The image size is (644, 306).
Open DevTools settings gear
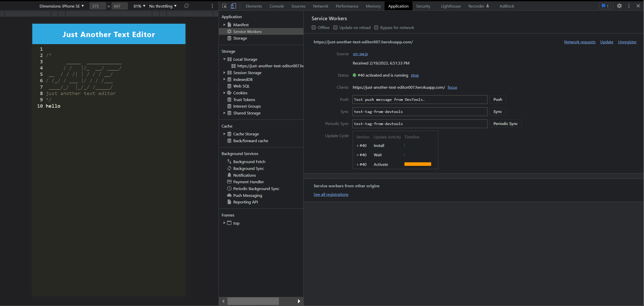[x=619, y=6]
